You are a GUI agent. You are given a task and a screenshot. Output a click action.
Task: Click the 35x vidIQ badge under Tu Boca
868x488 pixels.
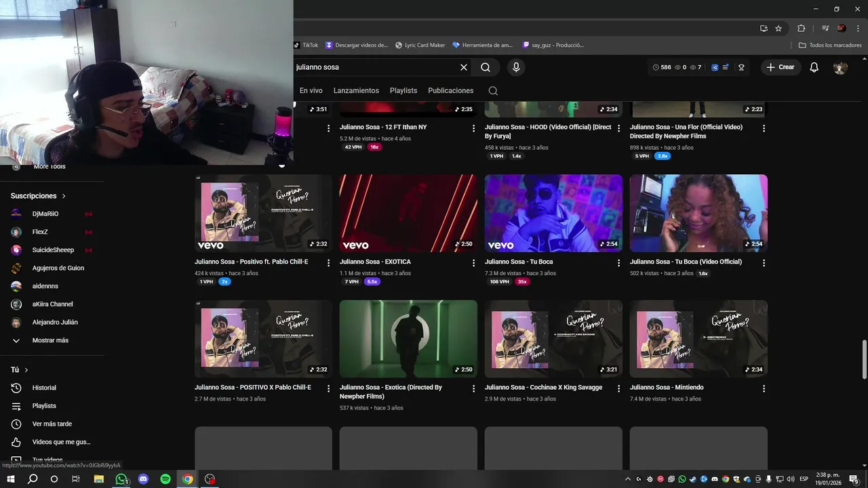click(x=521, y=282)
